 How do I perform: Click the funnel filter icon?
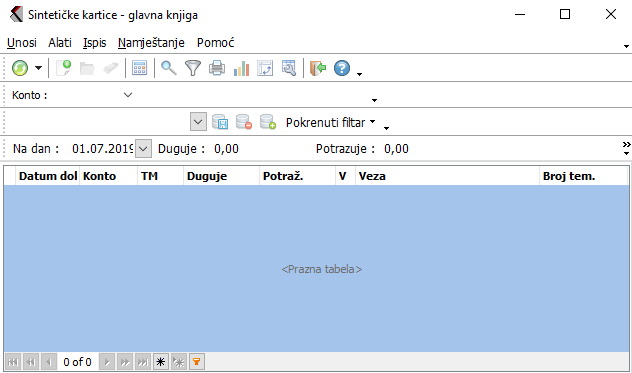[x=193, y=68]
